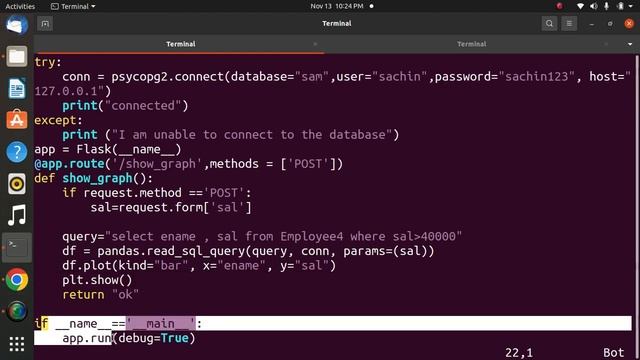Viewport: 640px width, 360px height.
Task: Click the query string with Employee4
Action: point(284,236)
